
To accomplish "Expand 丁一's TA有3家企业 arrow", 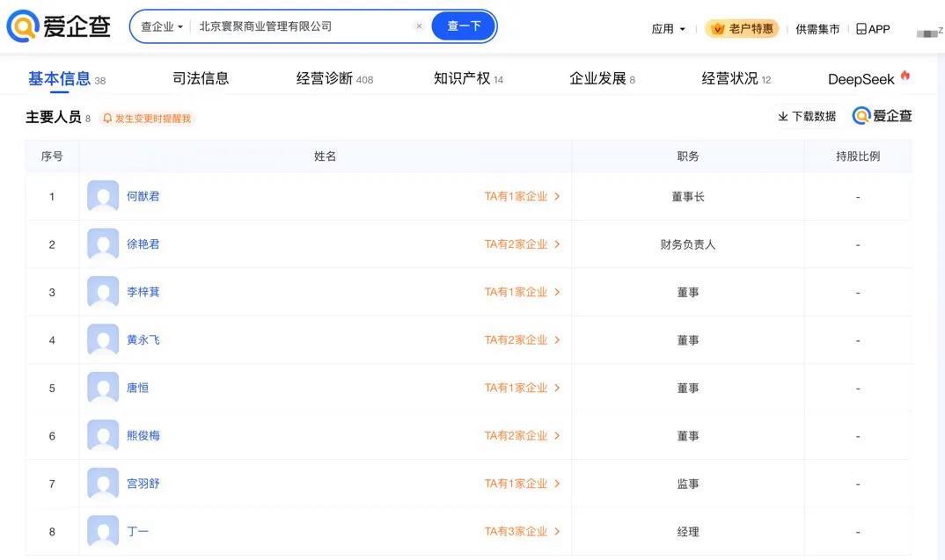I will (x=557, y=531).
